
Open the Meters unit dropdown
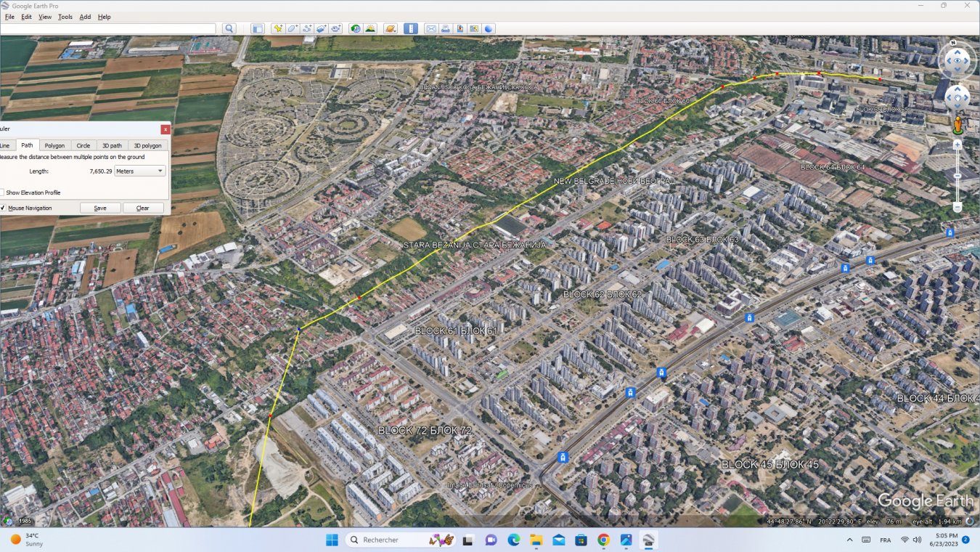(x=140, y=171)
